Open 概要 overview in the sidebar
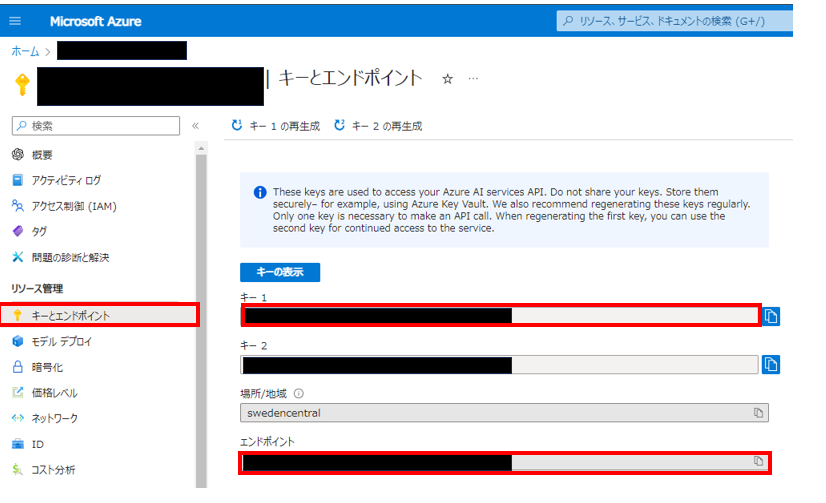This screenshot has width=826, height=503. [42, 155]
